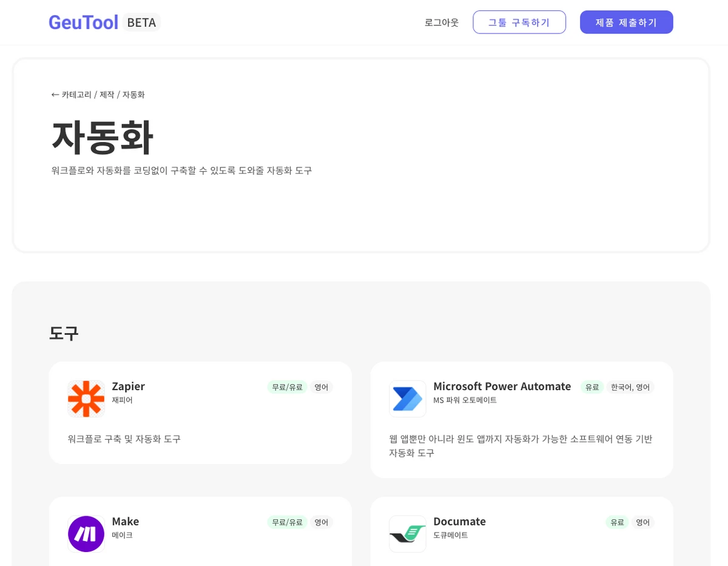Click 무료/유료 tag on Zapier card

pos(287,387)
